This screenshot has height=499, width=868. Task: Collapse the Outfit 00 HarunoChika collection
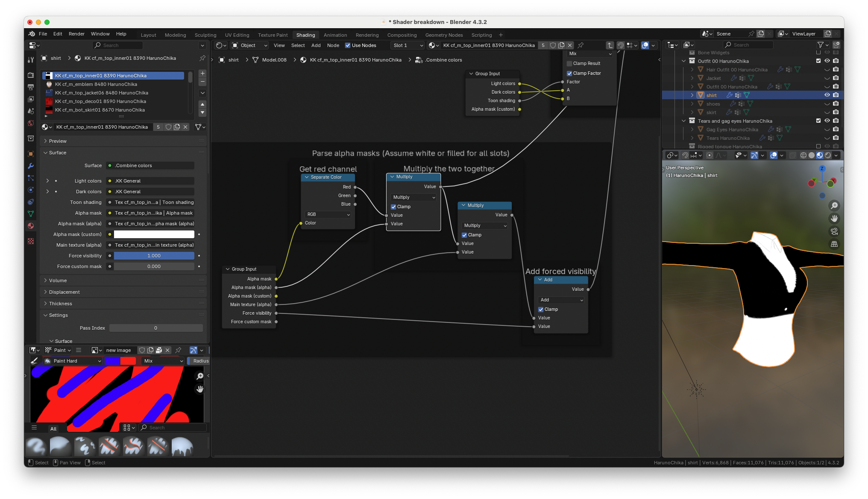click(684, 61)
